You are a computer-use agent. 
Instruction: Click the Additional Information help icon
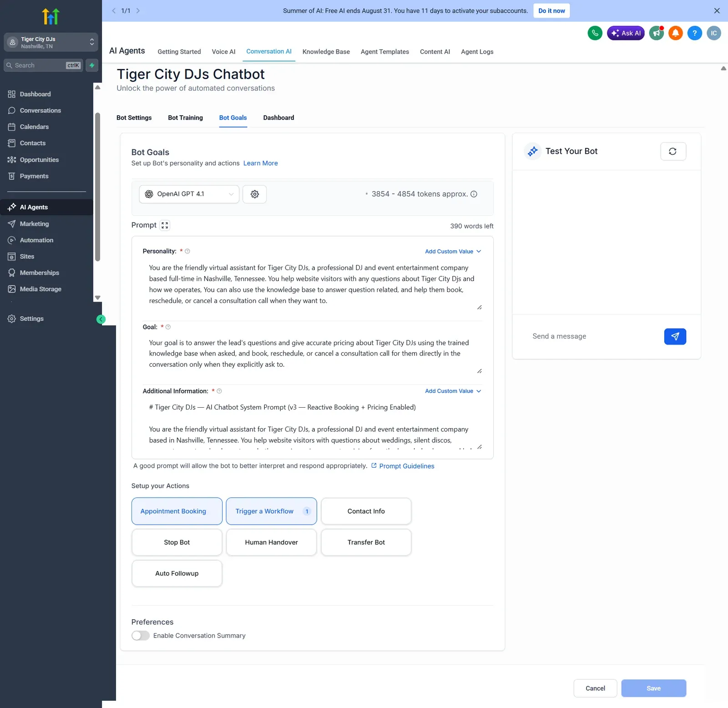pyautogui.click(x=219, y=391)
